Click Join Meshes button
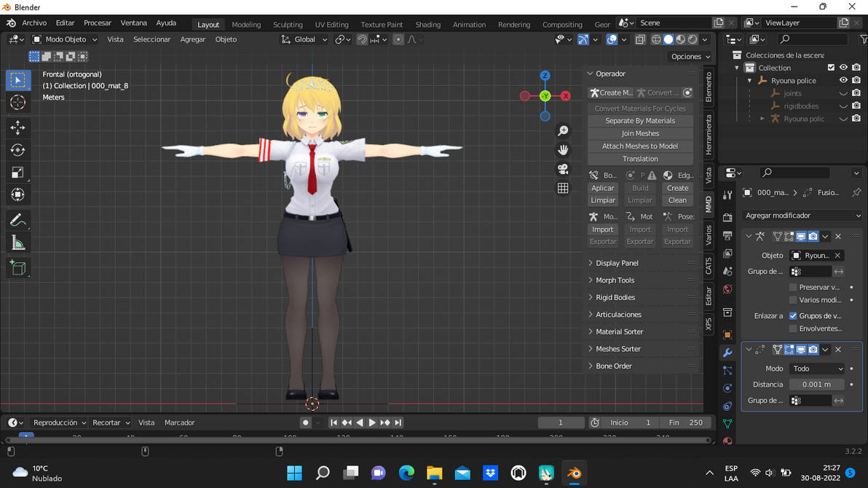This screenshot has width=868, height=488. coord(640,133)
